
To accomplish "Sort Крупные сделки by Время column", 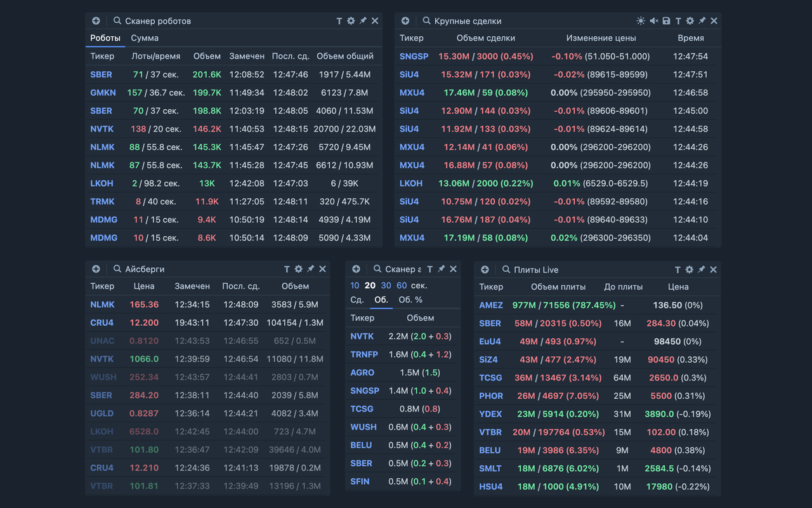I will click(x=691, y=38).
